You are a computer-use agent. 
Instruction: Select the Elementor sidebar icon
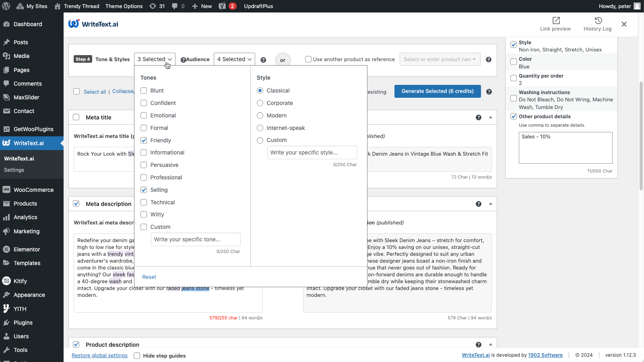(x=6, y=249)
